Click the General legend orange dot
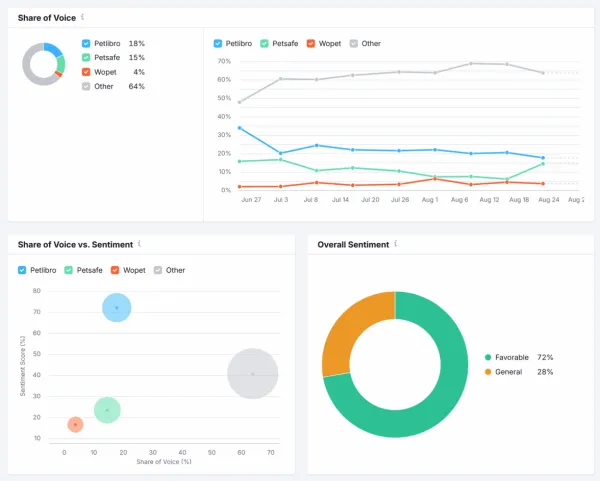This screenshot has height=481, width=600. [x=488, y=372]
